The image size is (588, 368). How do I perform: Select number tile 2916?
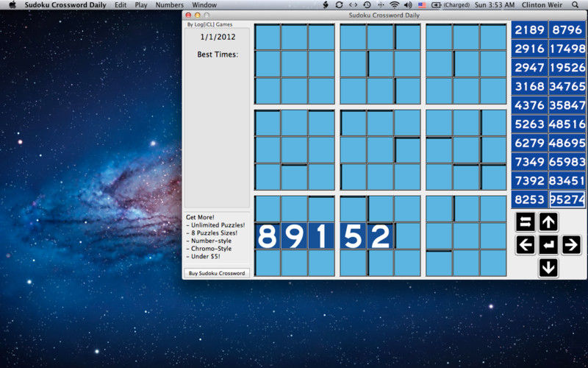point(529,49)
